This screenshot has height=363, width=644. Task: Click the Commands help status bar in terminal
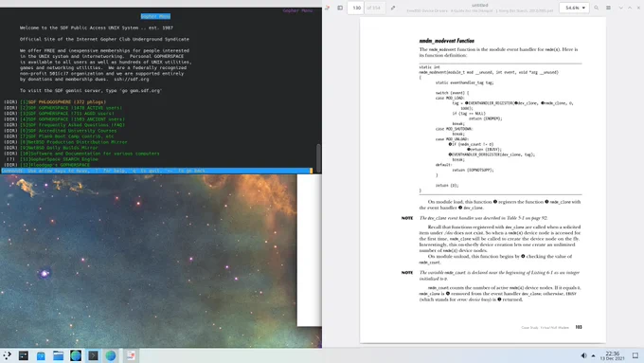pos(156,171)
